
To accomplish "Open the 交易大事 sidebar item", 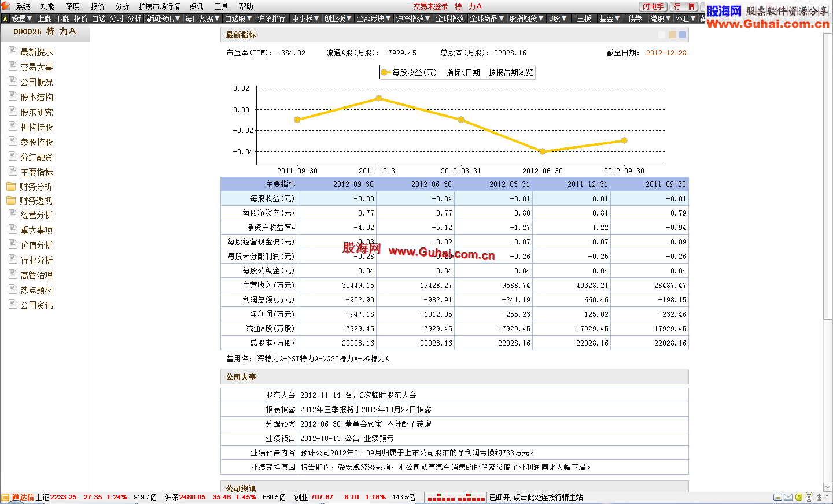I will tap(31, 67).
